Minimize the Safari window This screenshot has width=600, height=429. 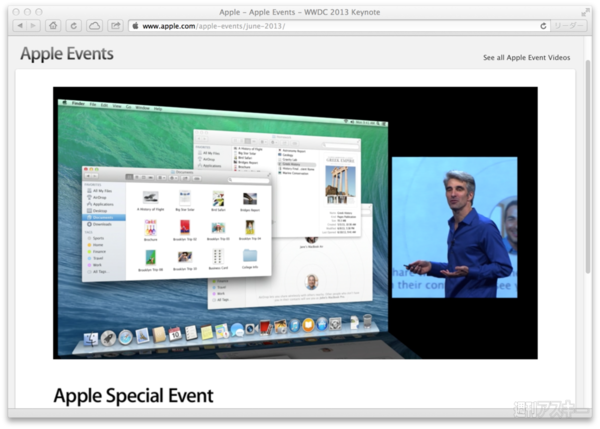(x=27, y=12)
